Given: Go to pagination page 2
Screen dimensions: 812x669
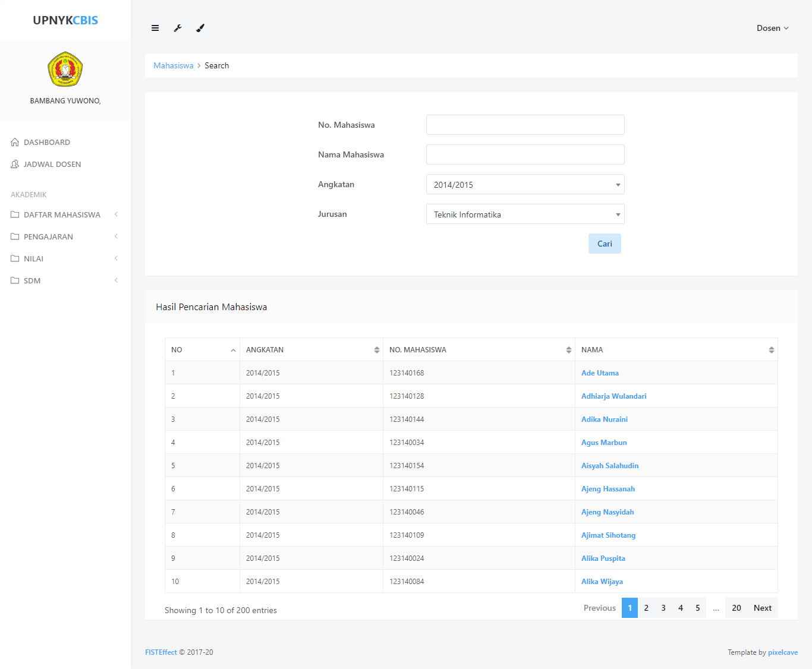Looking at the screenshot, I should pos(646,608).
